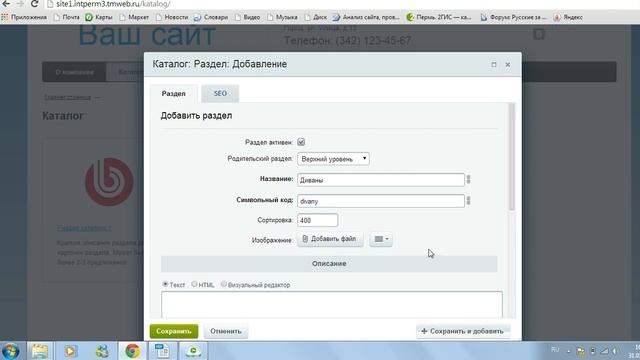Open Windows Explorer from taskbar
This screenshot has height=360, width=640.
[x=40, y=351]
